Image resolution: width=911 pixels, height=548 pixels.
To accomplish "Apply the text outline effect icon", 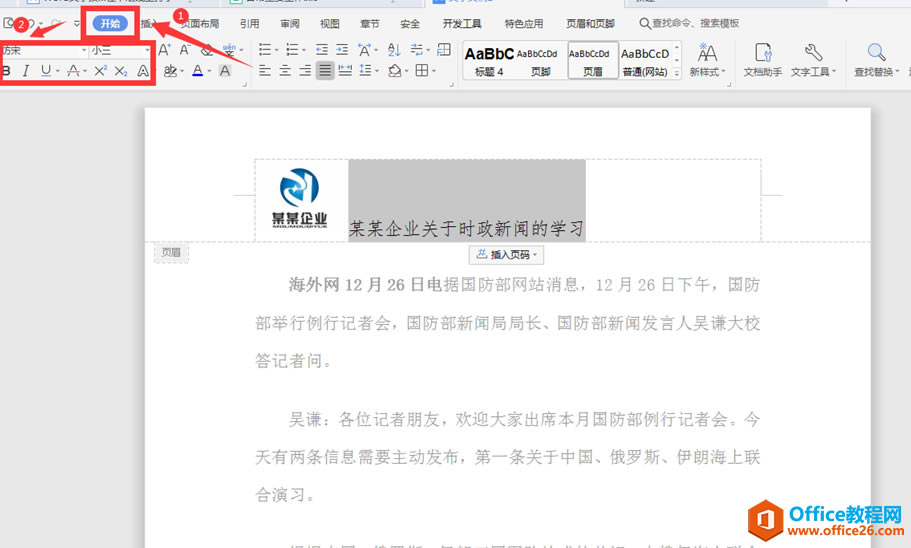I will coord(143,71).
